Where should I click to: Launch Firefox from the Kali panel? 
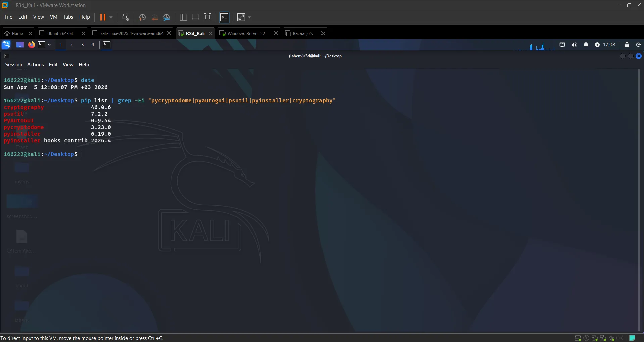coord(31,45)
